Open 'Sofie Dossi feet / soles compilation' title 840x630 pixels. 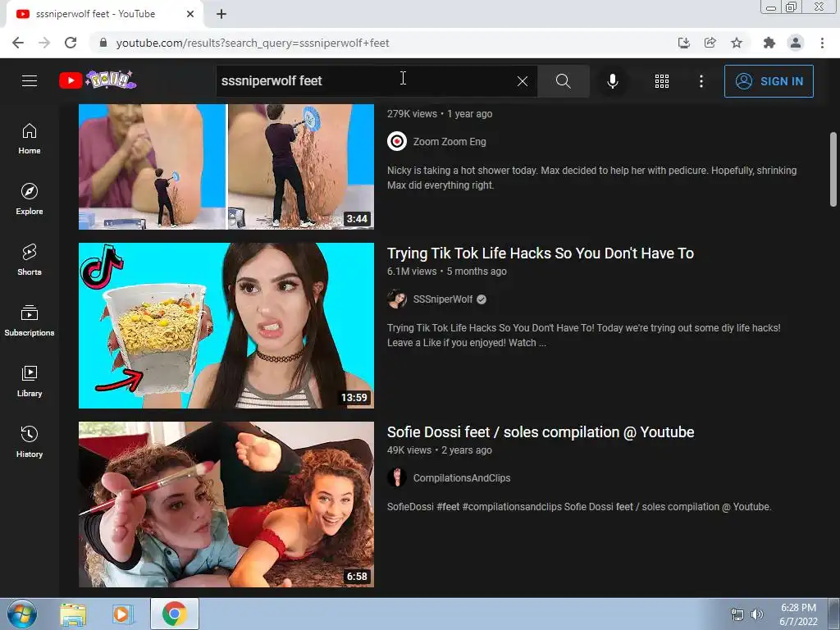(x=541, y=432)
